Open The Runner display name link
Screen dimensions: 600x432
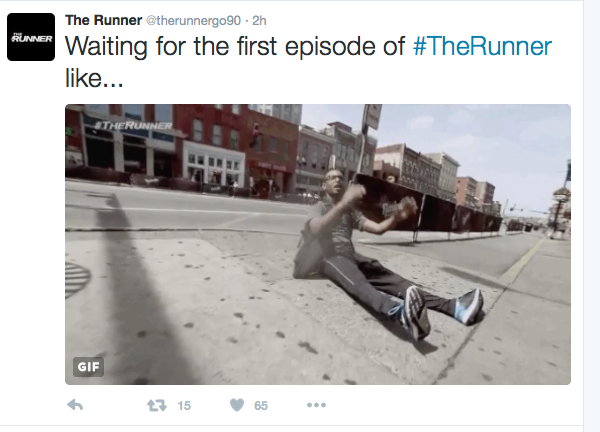point(103,20)
